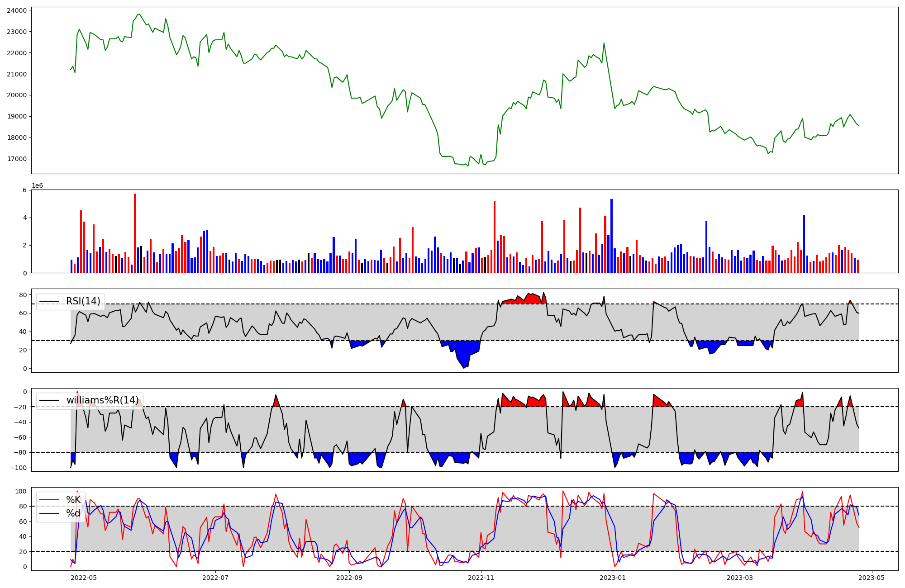This screenshot has height=588, width=905.
Task: Click the 21000 price axis label
Action: 17,74
